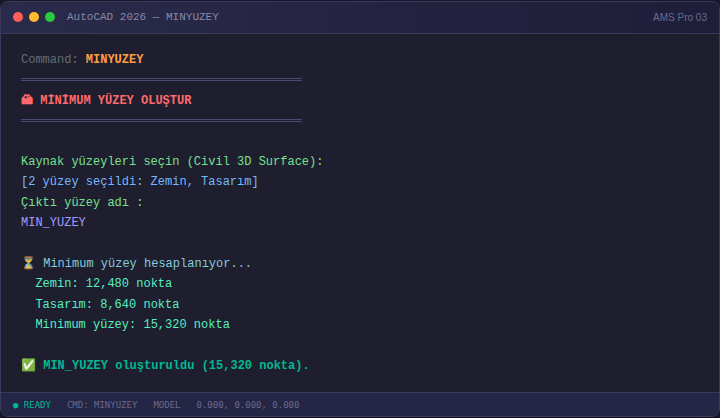Click the 'Minimum yüzey: 15,320 nokta' line
The width and height of the screenshot is (720, 418).
pos(133,324)
